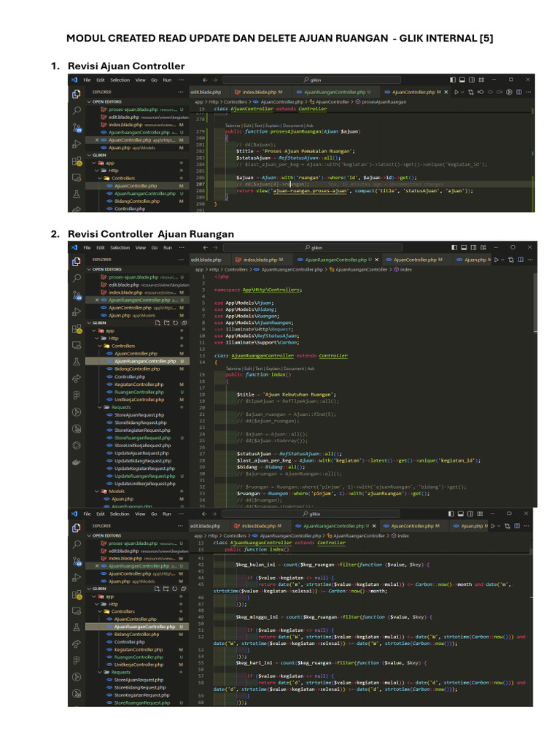Switch to AjuanRuanganController.php tab in Revisi Ajuan Controller screenshot
The image size is (560, 747).
(x=332, y=92)
